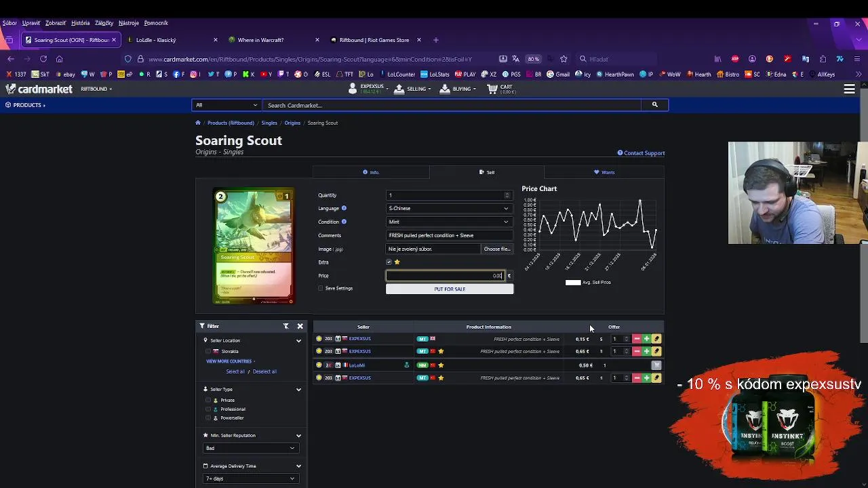Open the ebay bookmark
Screen dimensions: 868x488
64,75
